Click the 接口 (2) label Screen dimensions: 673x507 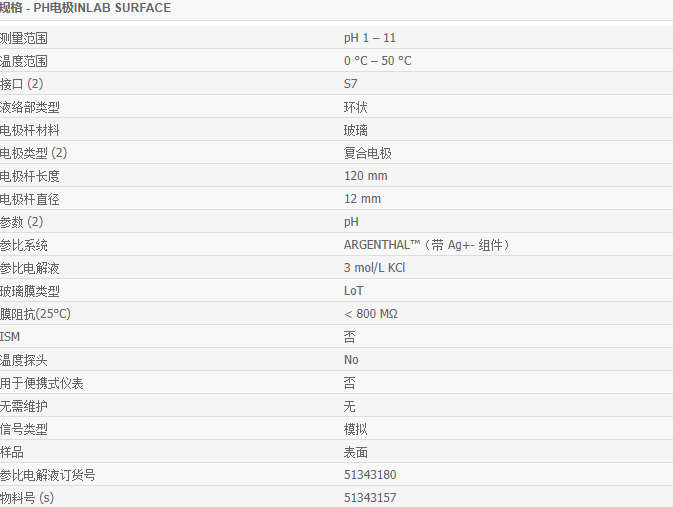(21, 84)
